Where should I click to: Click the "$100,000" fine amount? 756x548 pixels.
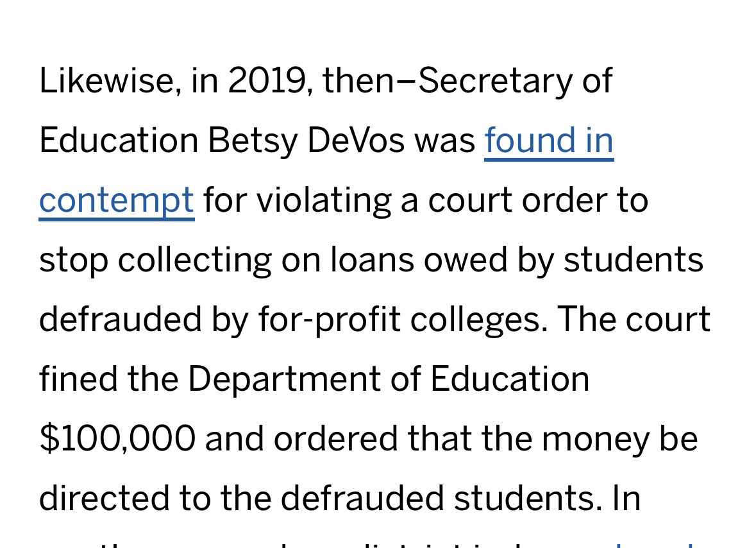[x=117, y=438]
